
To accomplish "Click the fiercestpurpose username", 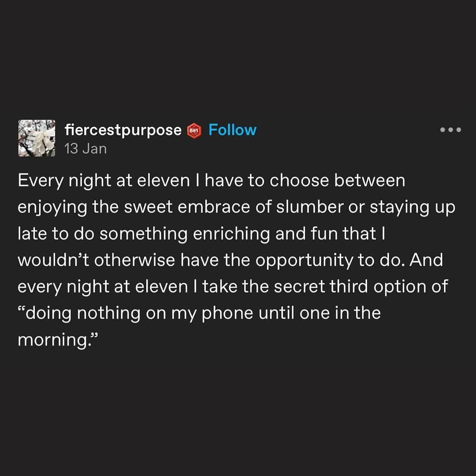I will [123, 130].
